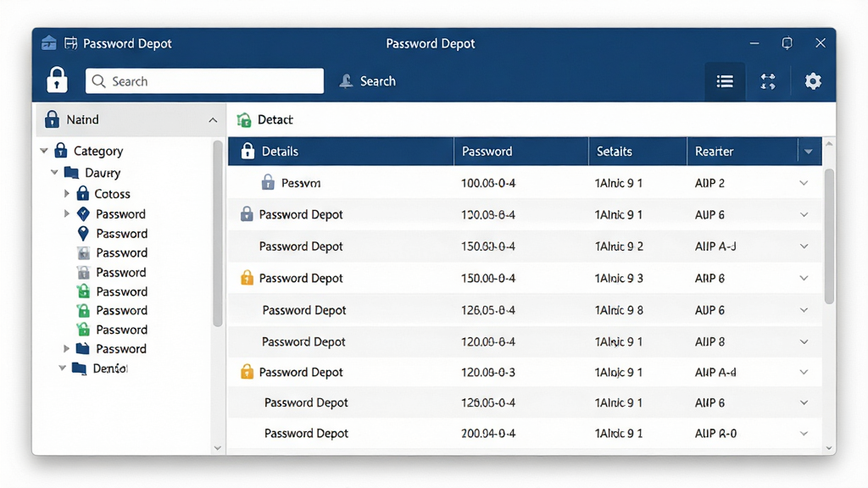Open the dropdown arrow after the Rearter header
Screen dimensions: 868x488
click(809, 152)
